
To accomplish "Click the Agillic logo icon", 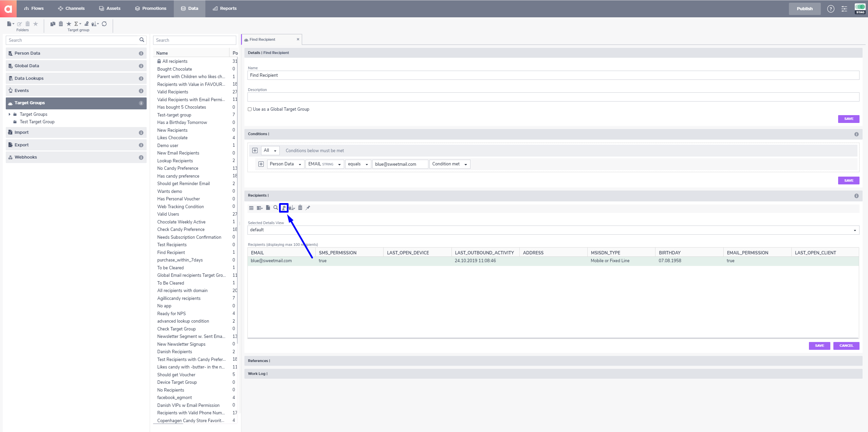I will click(x=8, y=8).
